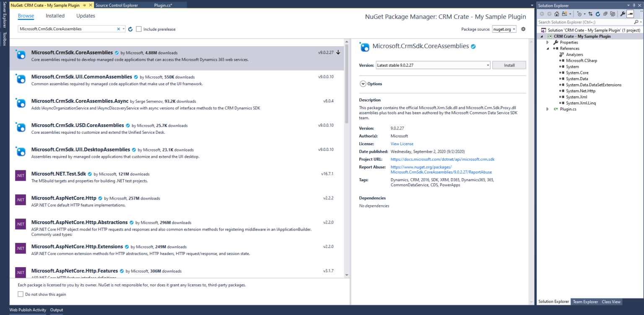Screen dimensions: 644x315
Task: Click the Collapse All icon in Solution Explorer
Action: (x=605, y=14)
